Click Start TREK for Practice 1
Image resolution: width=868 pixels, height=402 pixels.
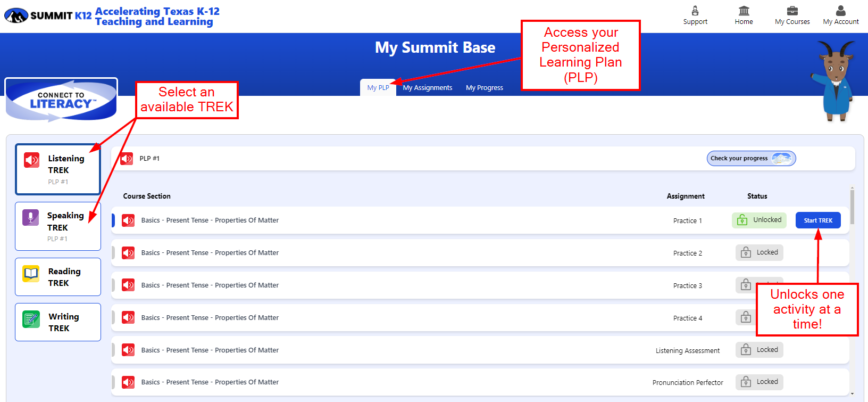pyautogui.click(x=818, y=220)
